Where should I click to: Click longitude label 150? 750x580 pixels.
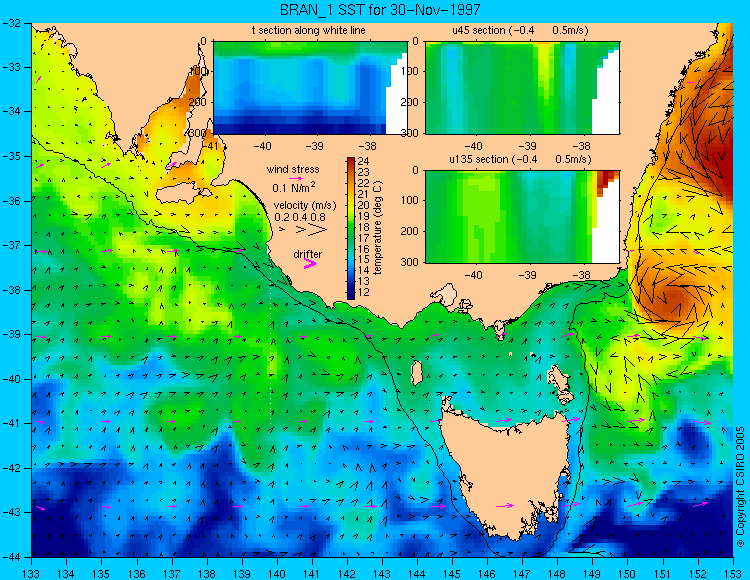click(x=628, y=573)
